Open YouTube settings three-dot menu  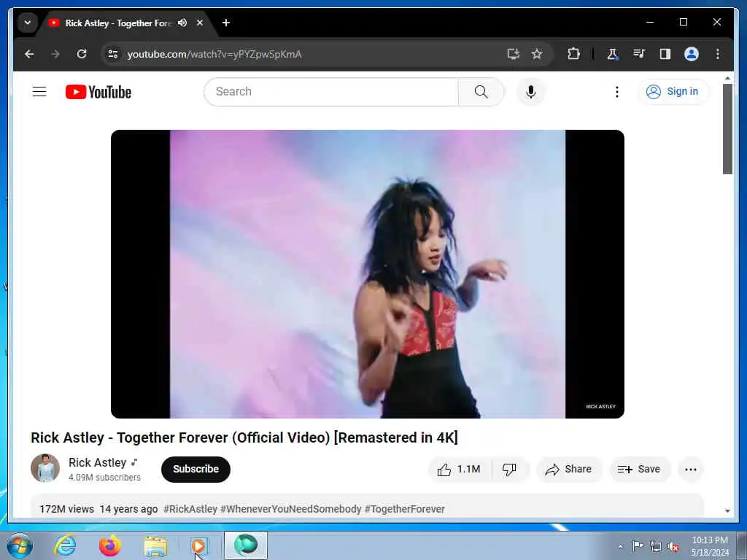617,91
